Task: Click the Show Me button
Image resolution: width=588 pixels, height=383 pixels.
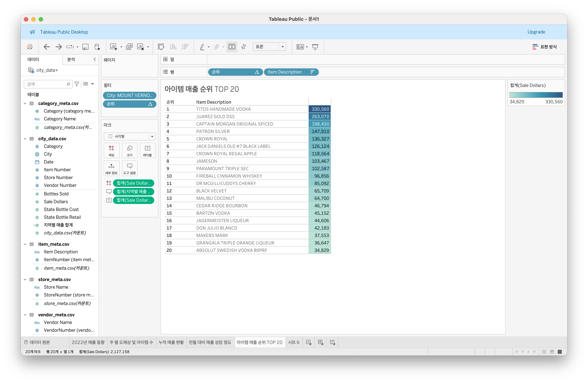Action: (545, 47)
